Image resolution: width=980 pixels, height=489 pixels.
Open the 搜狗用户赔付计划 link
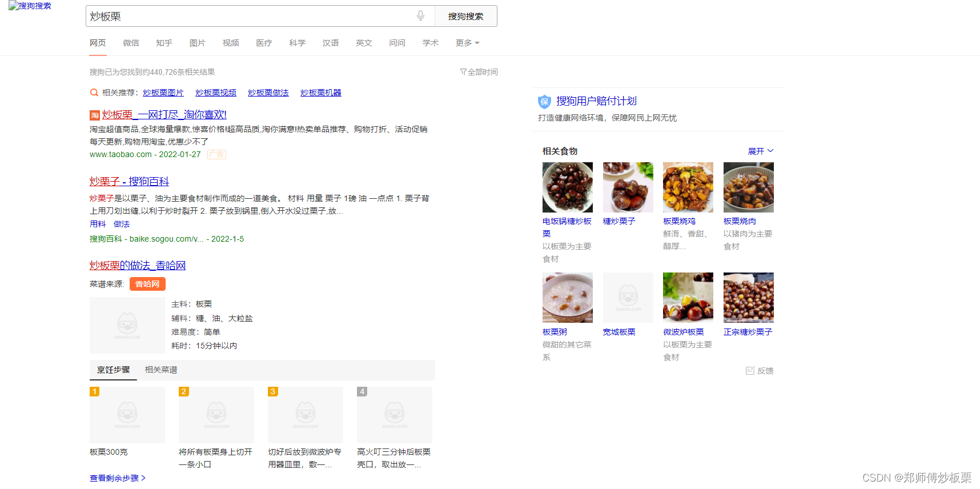596,101
